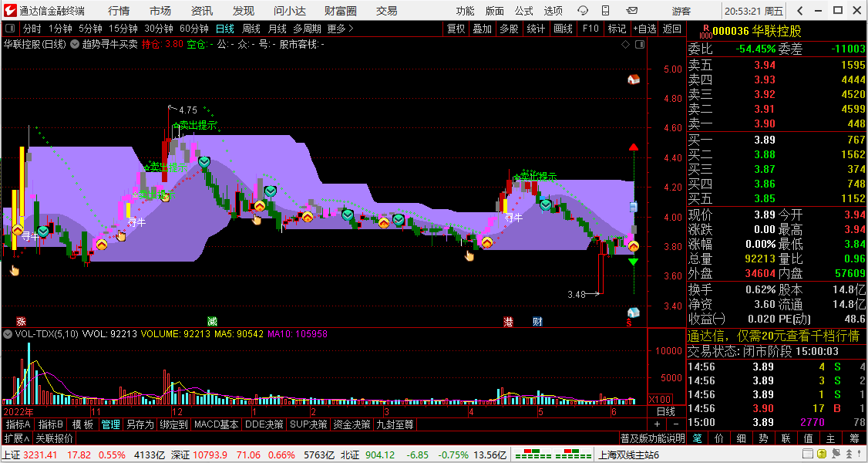Click the diamond icon above the chart
The image size is (868, 463).
click(625, 44)
